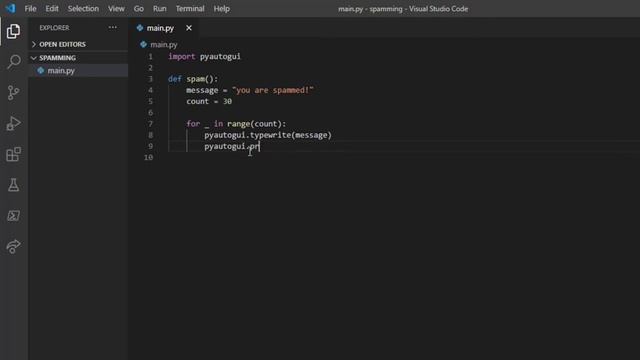
Task: Open the Edit menu
Action: (52, 9)
